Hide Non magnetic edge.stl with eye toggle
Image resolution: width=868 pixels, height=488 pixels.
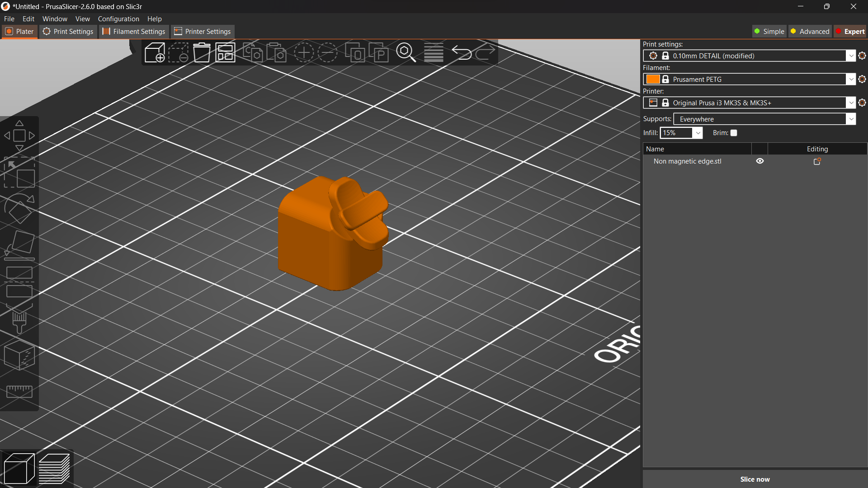click(x=759, y=161)
